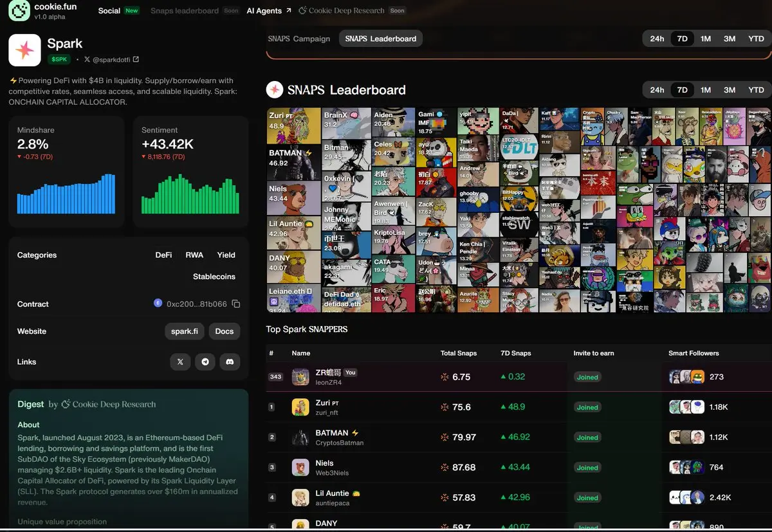Click the $SPK token badge
The height and width of the screenshot is (532, 772).
tap(59, 59)
